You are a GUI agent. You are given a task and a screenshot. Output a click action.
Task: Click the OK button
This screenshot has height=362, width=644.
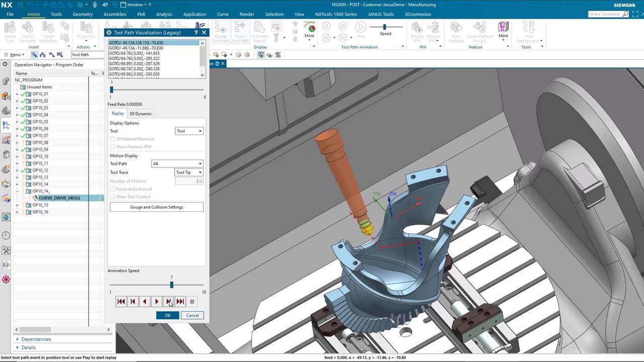[x=168, y=315]
